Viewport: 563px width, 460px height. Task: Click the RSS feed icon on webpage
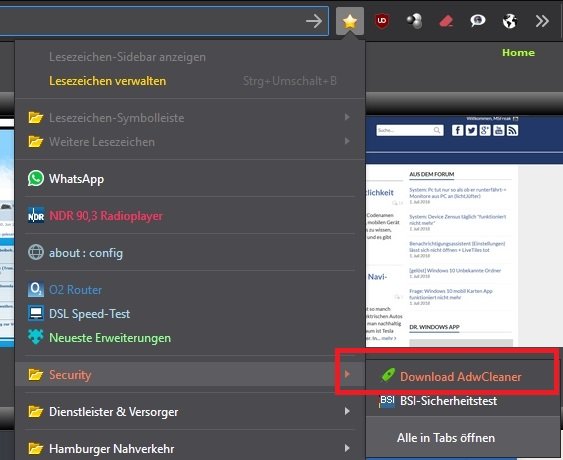coord(512,130)
